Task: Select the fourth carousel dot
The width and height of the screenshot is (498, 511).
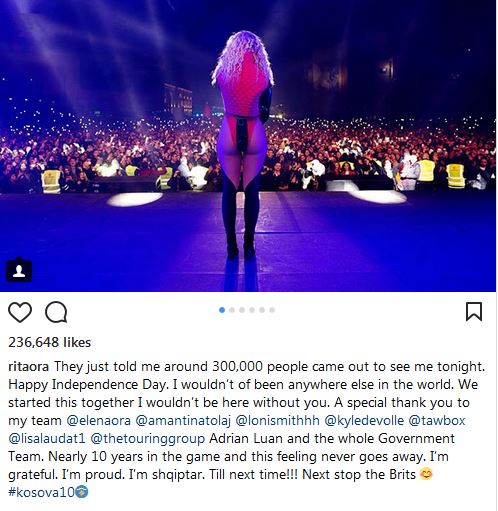Action: (252, 310)
